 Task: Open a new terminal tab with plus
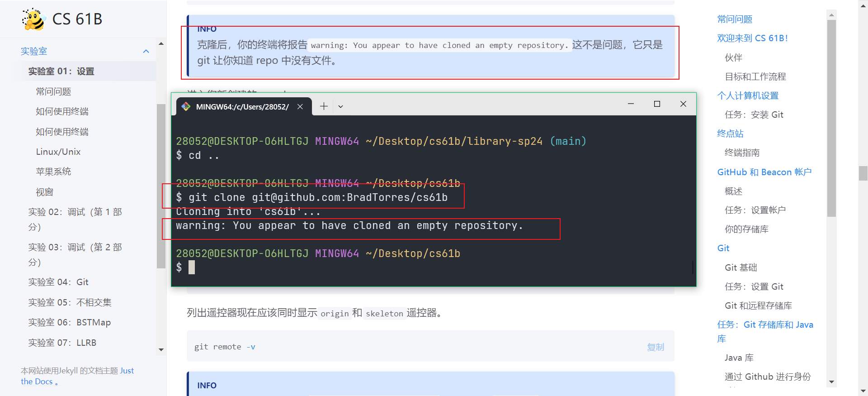tap(324, 106)
